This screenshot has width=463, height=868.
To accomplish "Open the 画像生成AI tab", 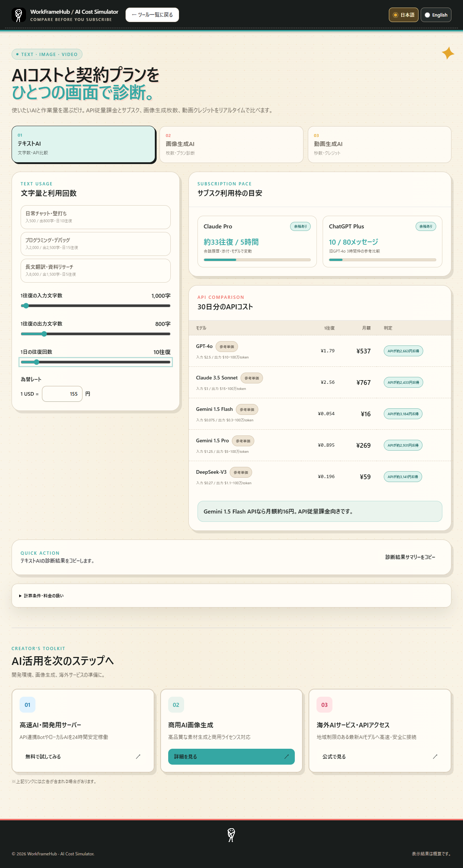I will pyautogui.click(x=231, y=145).
